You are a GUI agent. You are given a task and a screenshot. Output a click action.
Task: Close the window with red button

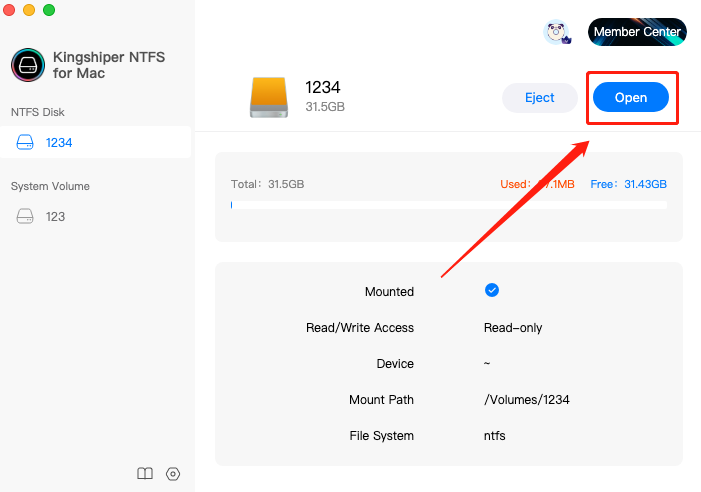pos(9,9)
